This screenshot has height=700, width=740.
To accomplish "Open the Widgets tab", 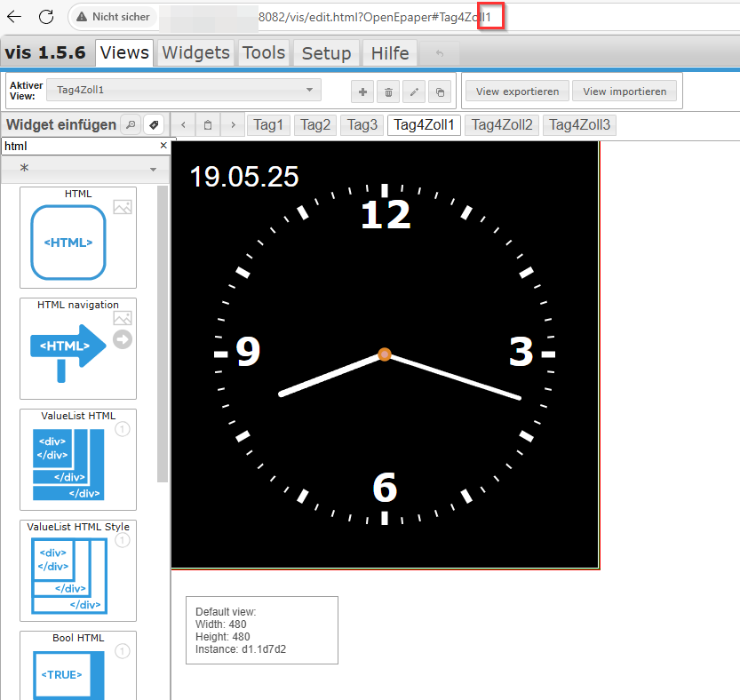I will click(x=195, y=53).
